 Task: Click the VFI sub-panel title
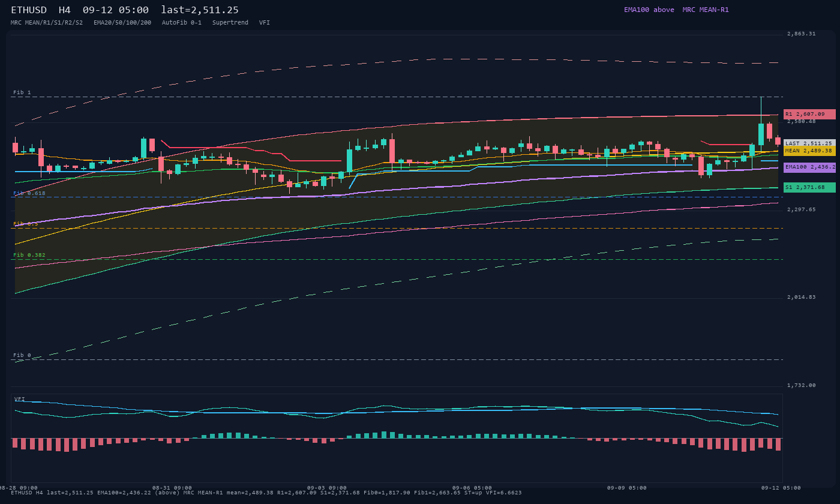[20, 399]
